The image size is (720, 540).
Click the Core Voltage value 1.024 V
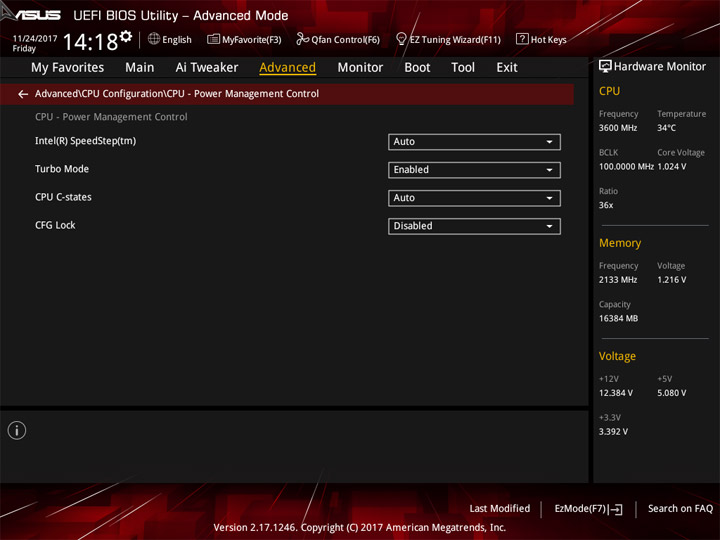pos(672,167)
